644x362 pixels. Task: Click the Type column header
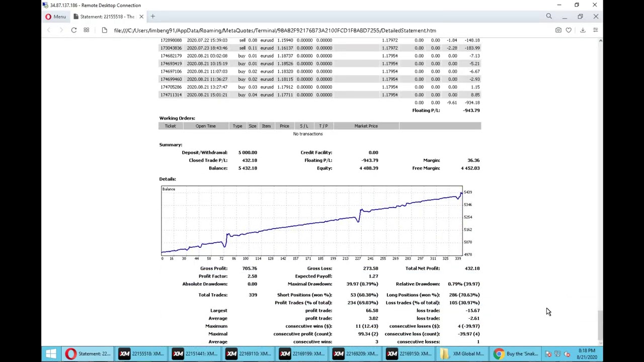(x=237, y=126)
